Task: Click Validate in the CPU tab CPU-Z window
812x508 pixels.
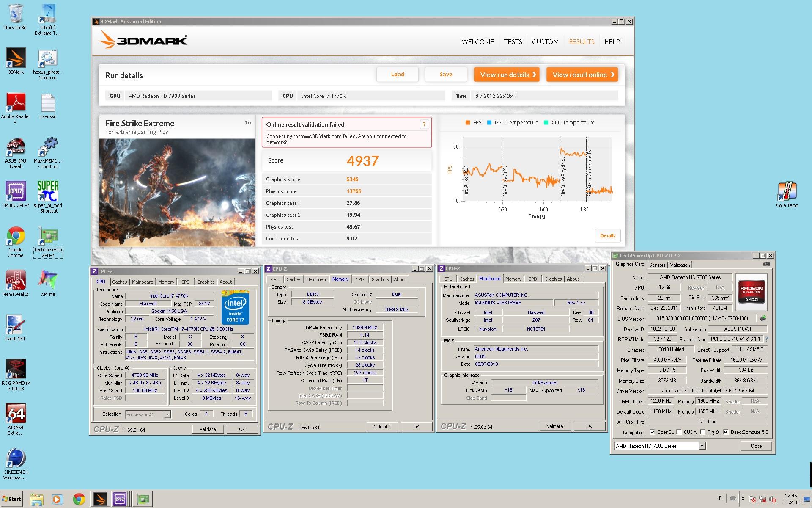Action: 208,429
